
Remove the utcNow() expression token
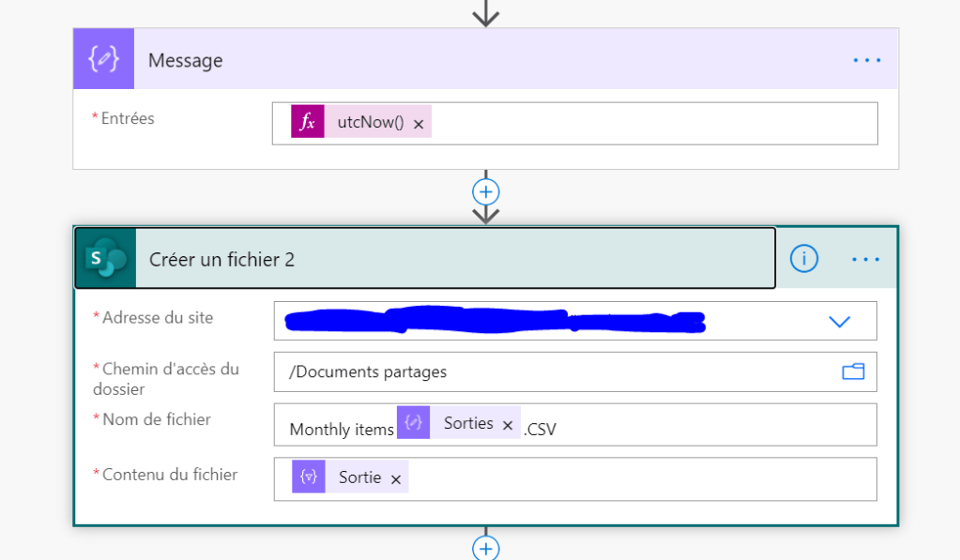point(419,124)
